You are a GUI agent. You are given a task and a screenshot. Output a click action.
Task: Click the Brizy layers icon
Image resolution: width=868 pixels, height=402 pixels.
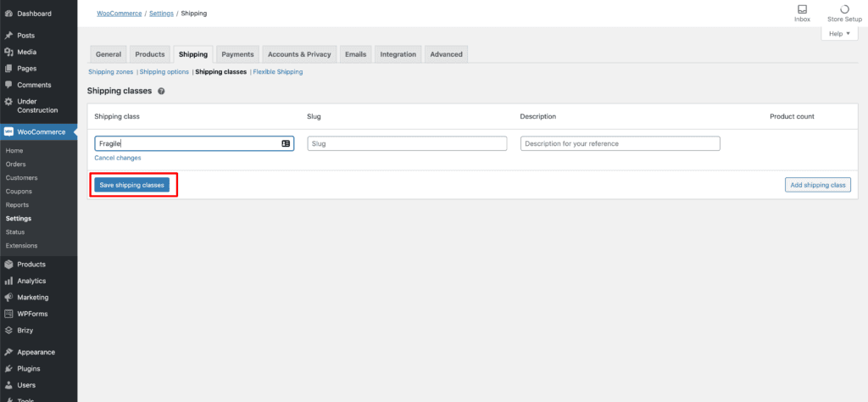(8, 331)
